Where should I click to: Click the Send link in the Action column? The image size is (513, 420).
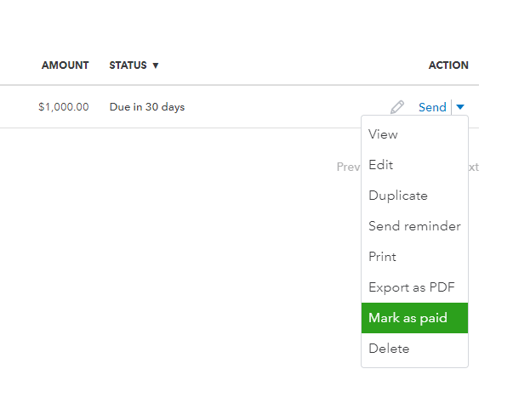point(432,107)
